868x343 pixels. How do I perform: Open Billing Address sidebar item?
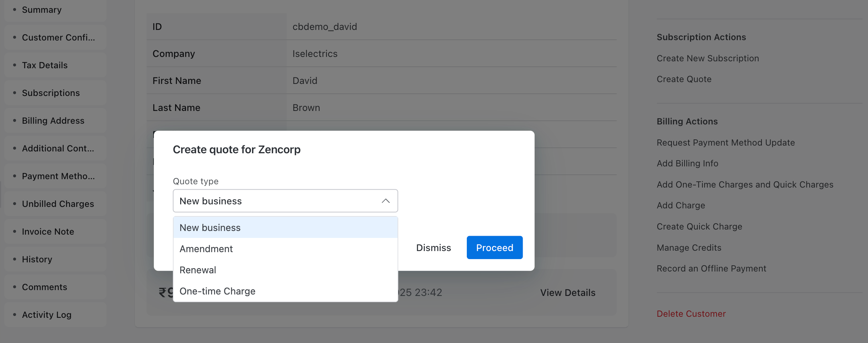coord(53,121)
